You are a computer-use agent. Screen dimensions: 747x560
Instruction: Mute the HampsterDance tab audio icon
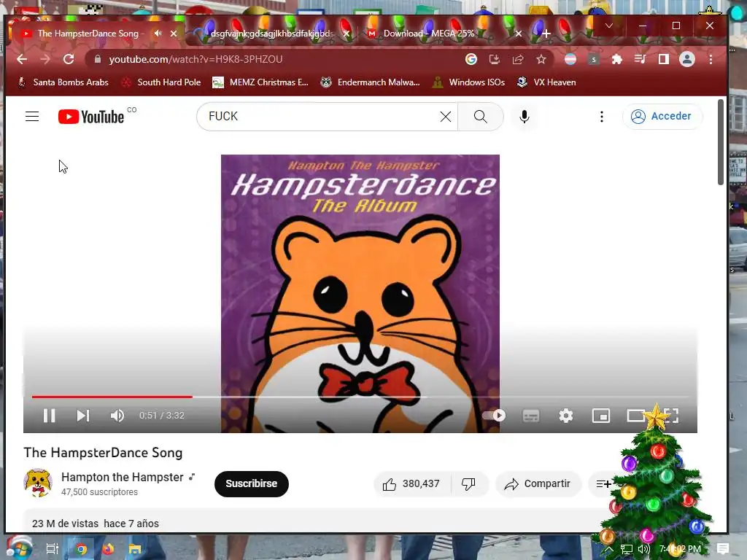click(x=158, y=34)
